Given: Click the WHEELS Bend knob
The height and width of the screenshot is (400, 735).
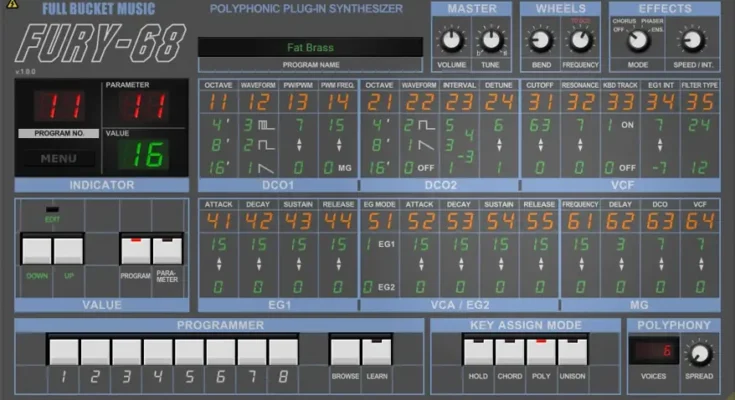Looking at the screenshot, I should pos(541,41).
